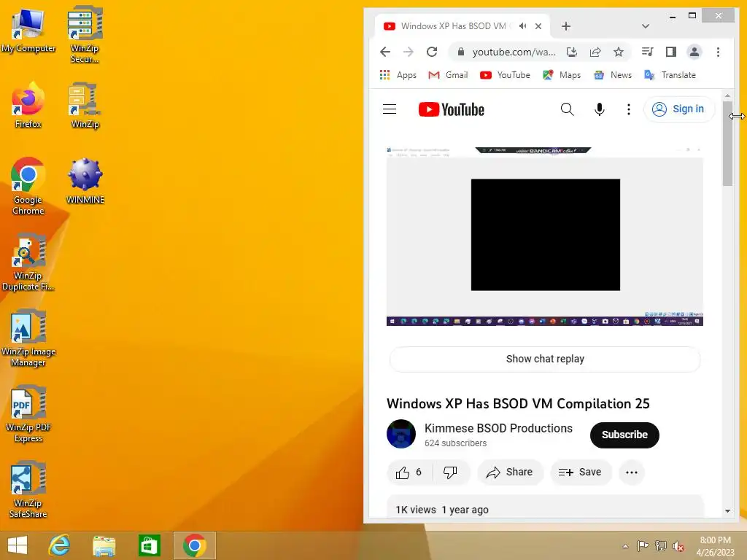
Task: Select WinZip PDF Express desktop icon
Action: [x=28, y=414]
